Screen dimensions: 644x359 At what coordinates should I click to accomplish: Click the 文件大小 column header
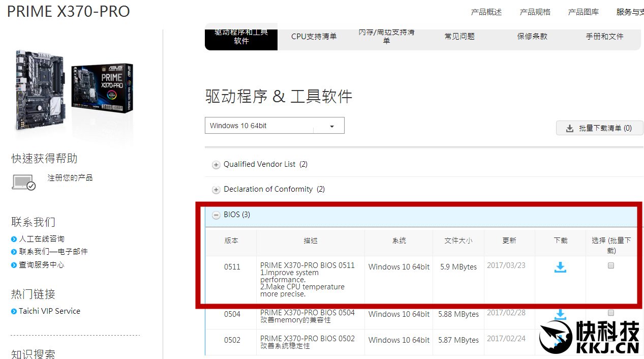[x=458, y=241]
